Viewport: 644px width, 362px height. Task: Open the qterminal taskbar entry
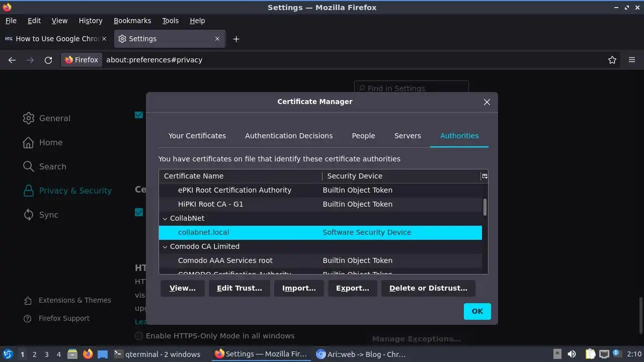[157, 354]
